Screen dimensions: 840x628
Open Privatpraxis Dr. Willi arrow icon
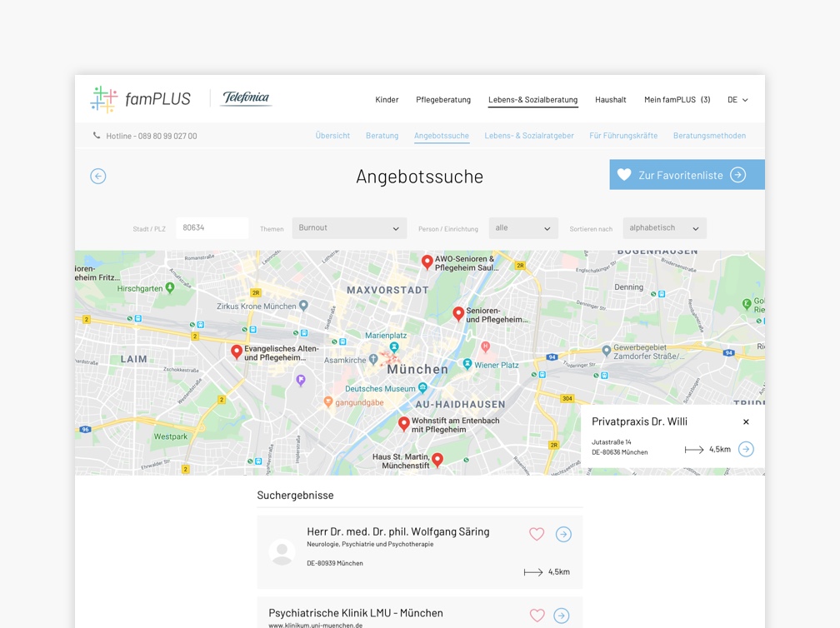tap(746, 449)
